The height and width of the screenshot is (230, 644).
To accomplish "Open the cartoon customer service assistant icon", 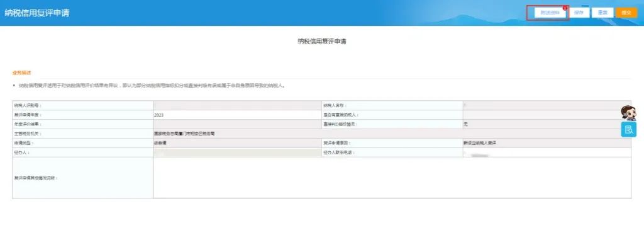I will point(628,113).
